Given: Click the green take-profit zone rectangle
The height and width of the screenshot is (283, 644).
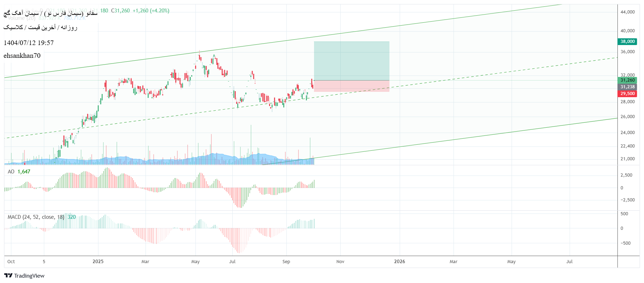Looking at the screenshot, I should [351, 61].
